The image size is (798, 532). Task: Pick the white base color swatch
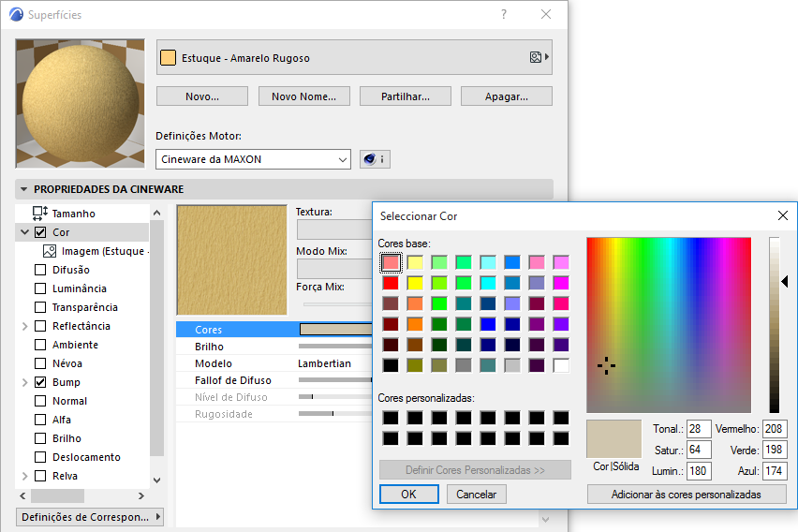(x=561, y=365)
